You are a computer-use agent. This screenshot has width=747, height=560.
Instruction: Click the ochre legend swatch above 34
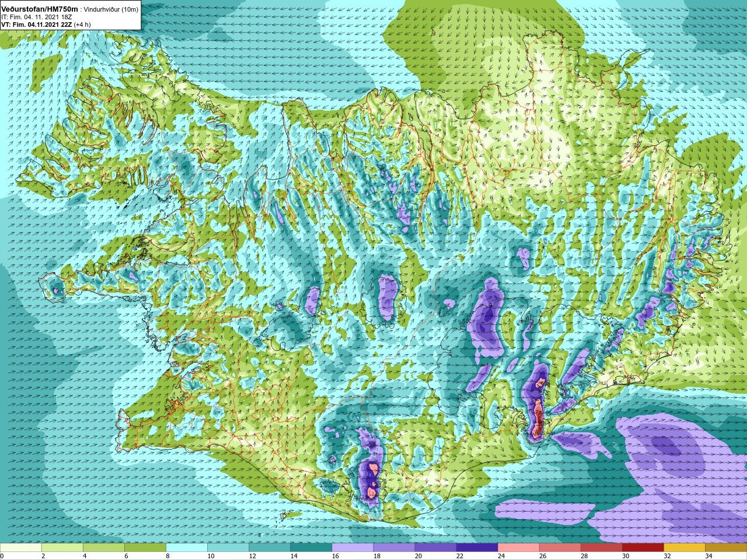725,548
